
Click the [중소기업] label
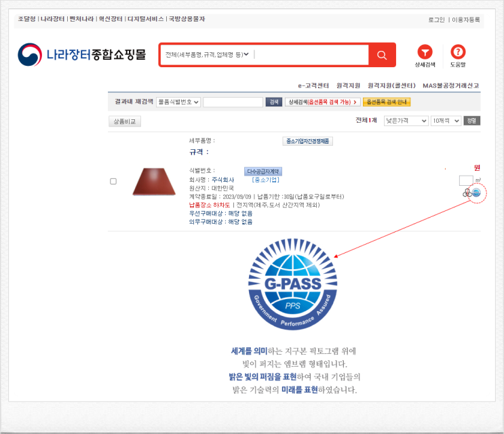point(265,180)
